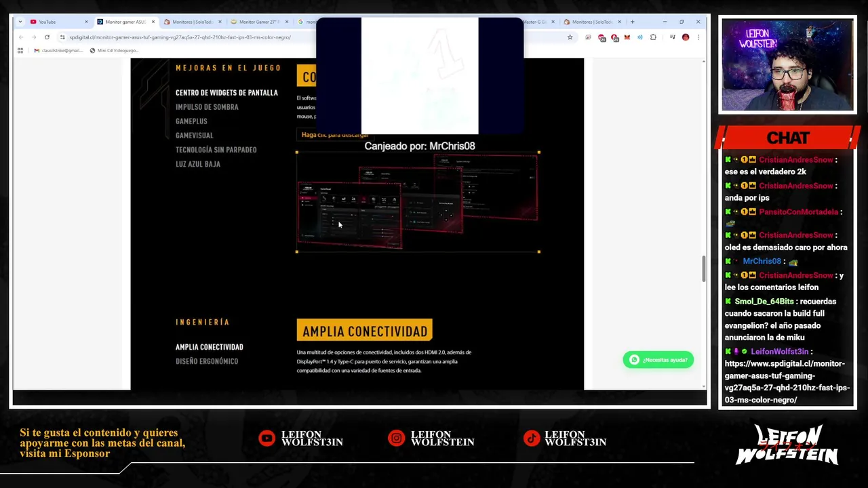Click the widget center software screenshot
This screenshot has width=868, height=488.
point(418,202)
